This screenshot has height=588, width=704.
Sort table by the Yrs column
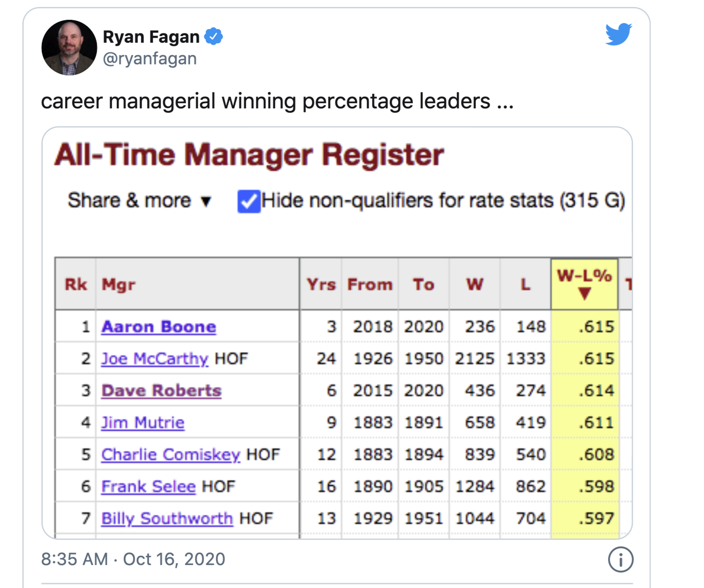321,284
